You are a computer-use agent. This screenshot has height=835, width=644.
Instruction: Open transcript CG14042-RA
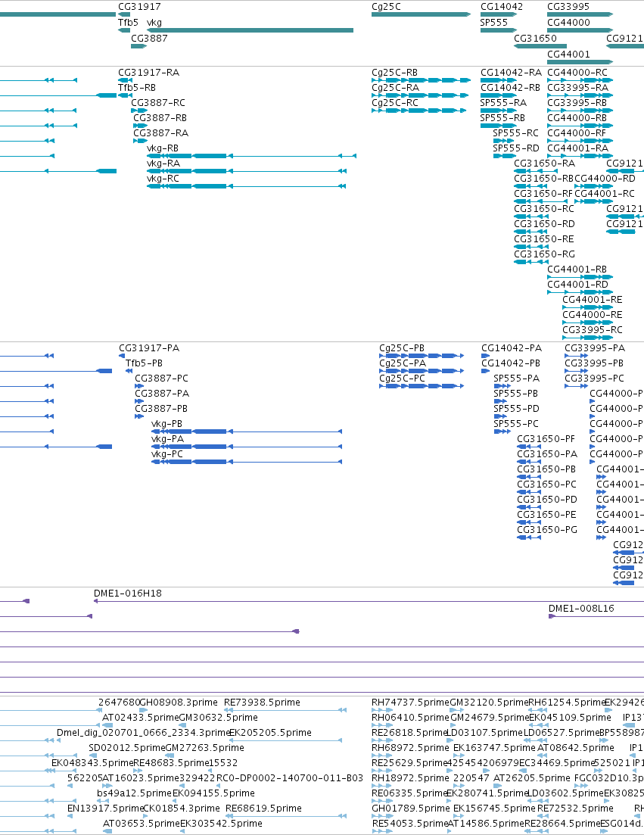pos(511,73)
